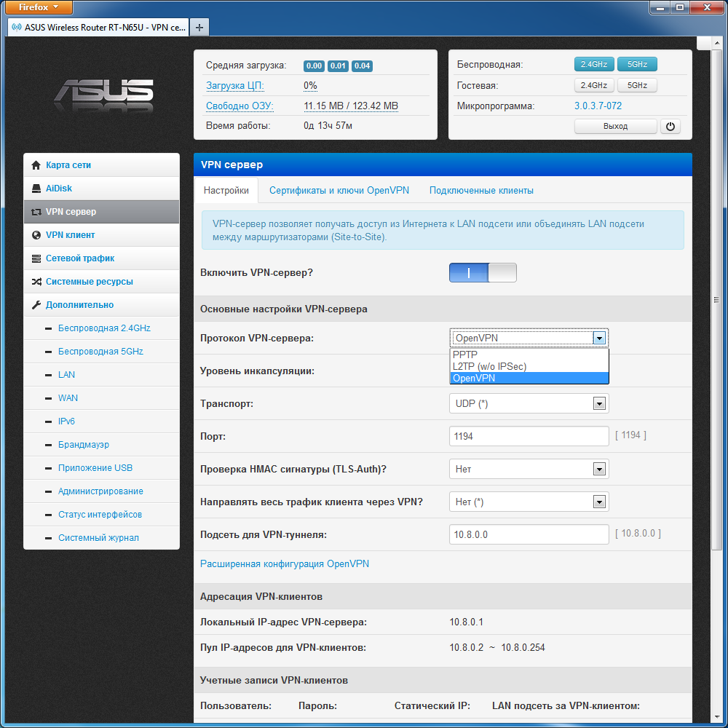Image resolution: width=728 pixels, height=728 pixels.
Task: Select PPTP in the protocol list
Action: click(529, 355)
